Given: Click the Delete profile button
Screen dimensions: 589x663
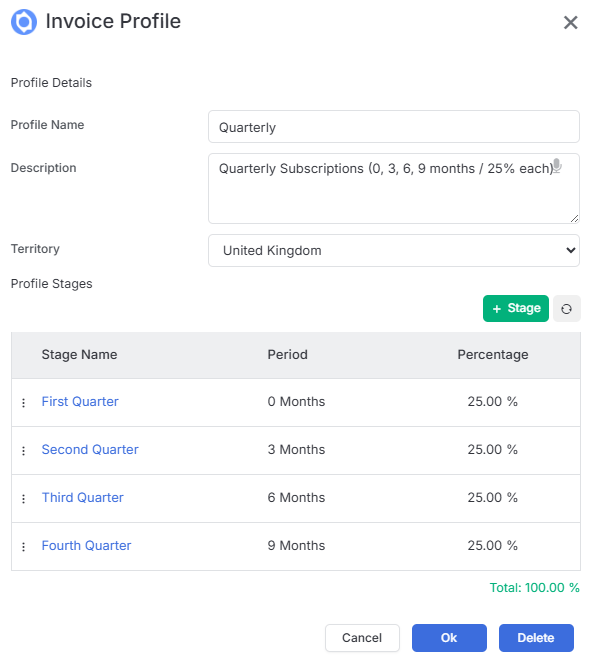Looking at the screenshot, I should point(536,638).
